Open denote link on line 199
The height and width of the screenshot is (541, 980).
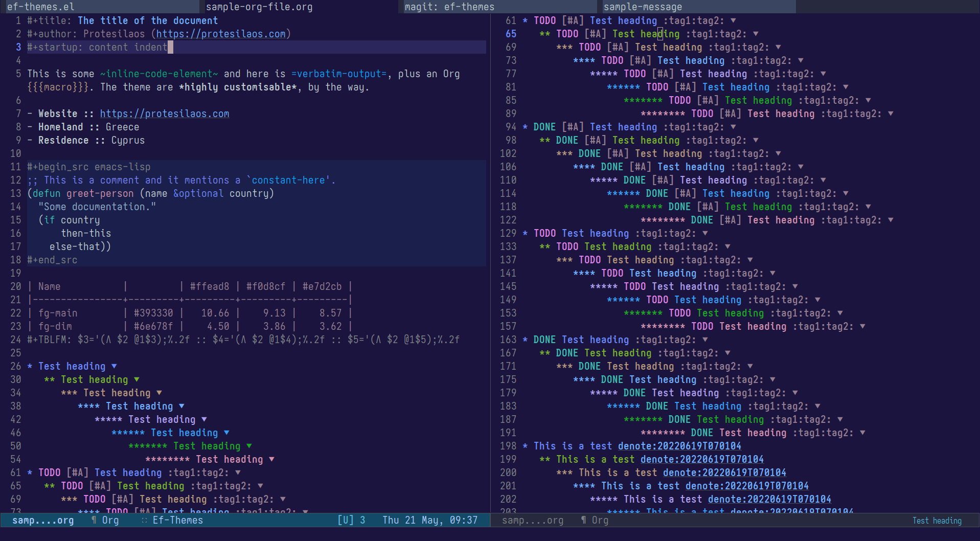click(702, 459)
